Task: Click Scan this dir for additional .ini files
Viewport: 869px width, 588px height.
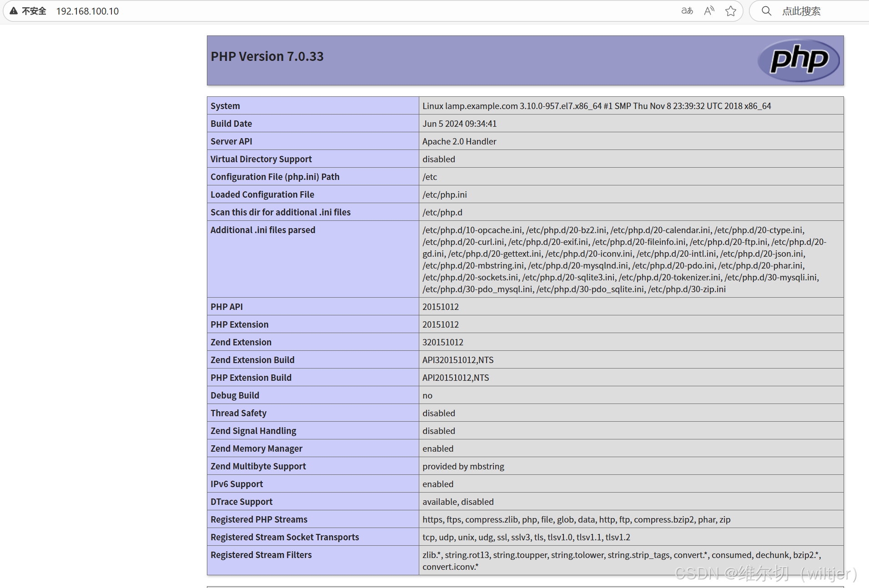Action: (280, 212)
